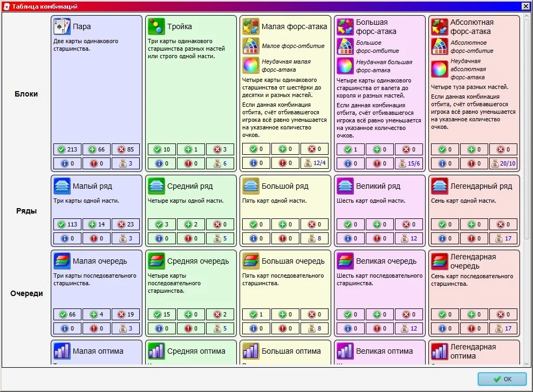Click the Пара green plus counter 66
533x392 pixels.
click(97, 149)
